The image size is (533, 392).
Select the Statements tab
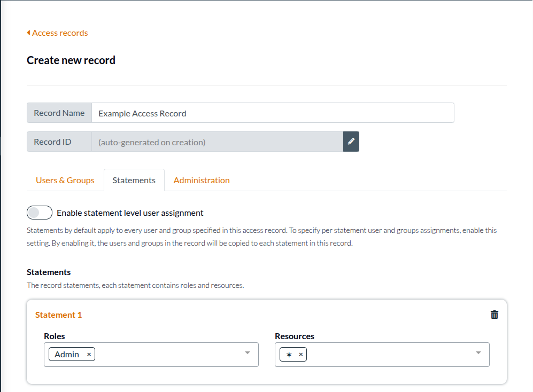pos(134,180)
